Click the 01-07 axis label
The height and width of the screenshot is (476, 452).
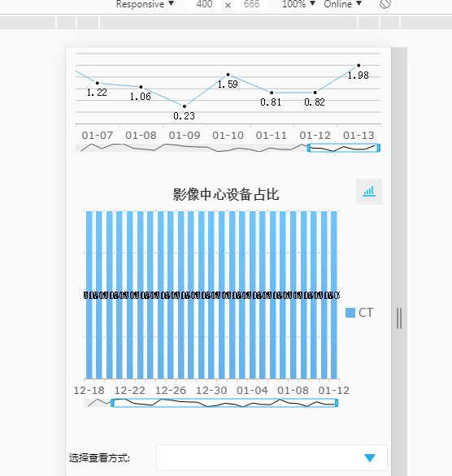tap(98, 136)
